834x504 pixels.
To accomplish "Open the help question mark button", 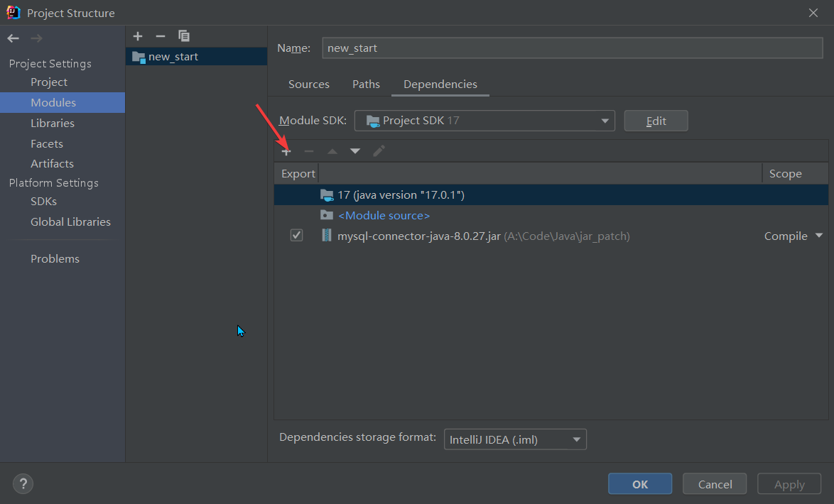I will point(23,484).
